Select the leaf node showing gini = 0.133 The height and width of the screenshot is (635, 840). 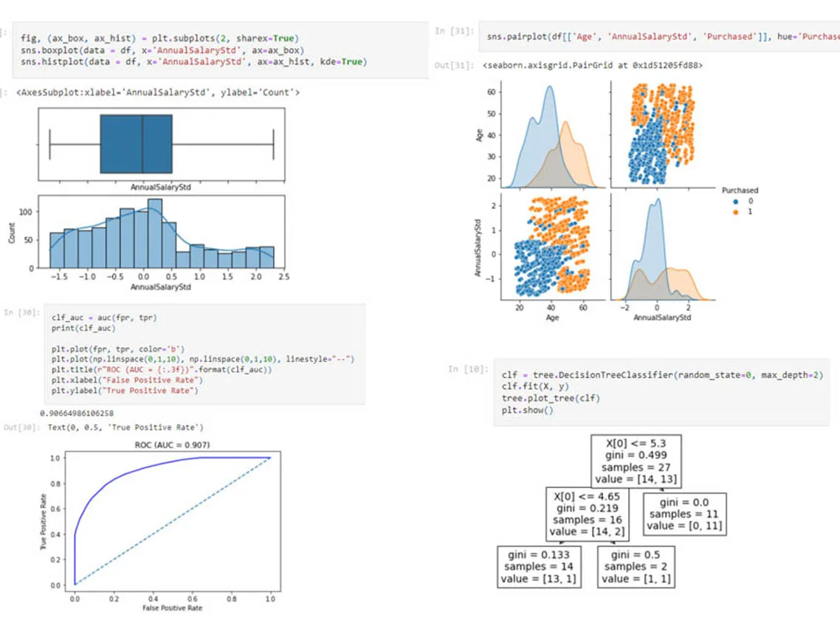point(539,567)
